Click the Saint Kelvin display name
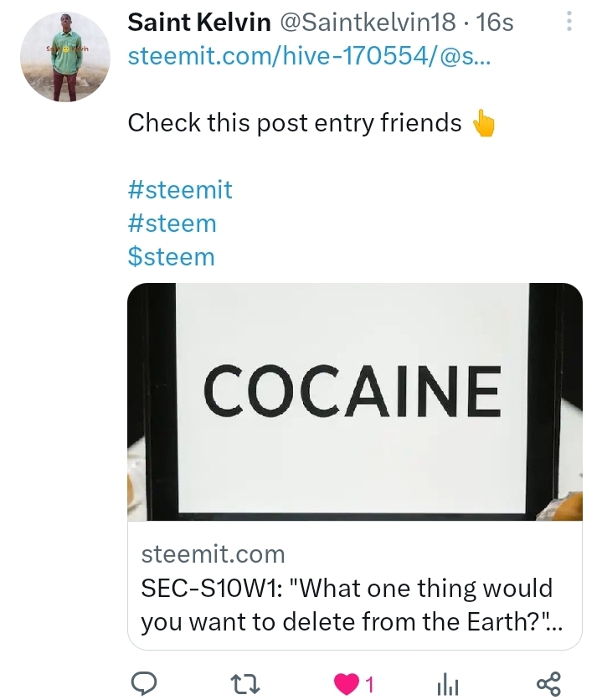 tap(199, 23)
